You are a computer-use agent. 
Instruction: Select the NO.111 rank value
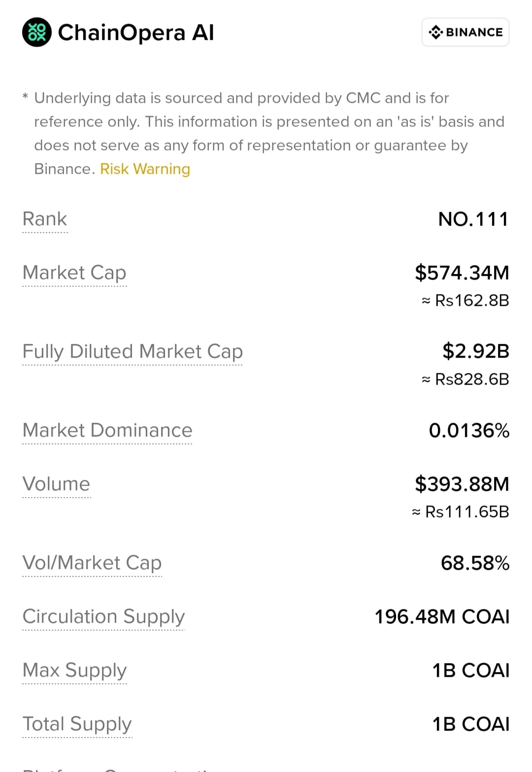pos(473,219)
